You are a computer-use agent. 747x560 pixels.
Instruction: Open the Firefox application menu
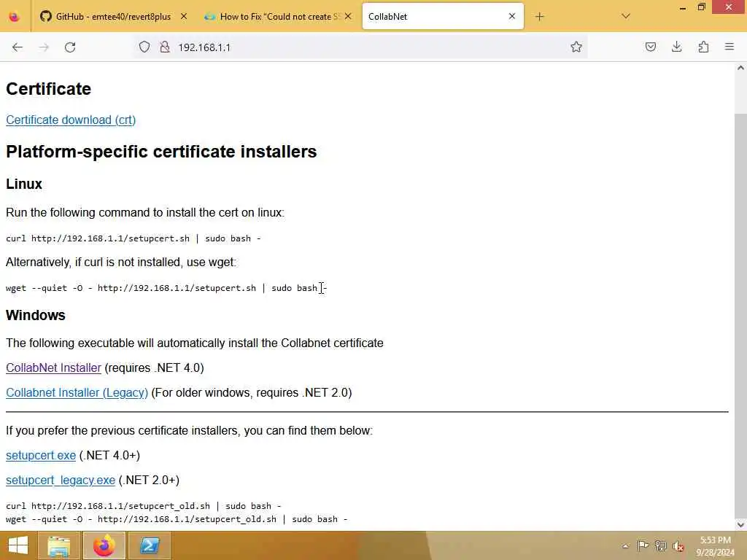729,47
